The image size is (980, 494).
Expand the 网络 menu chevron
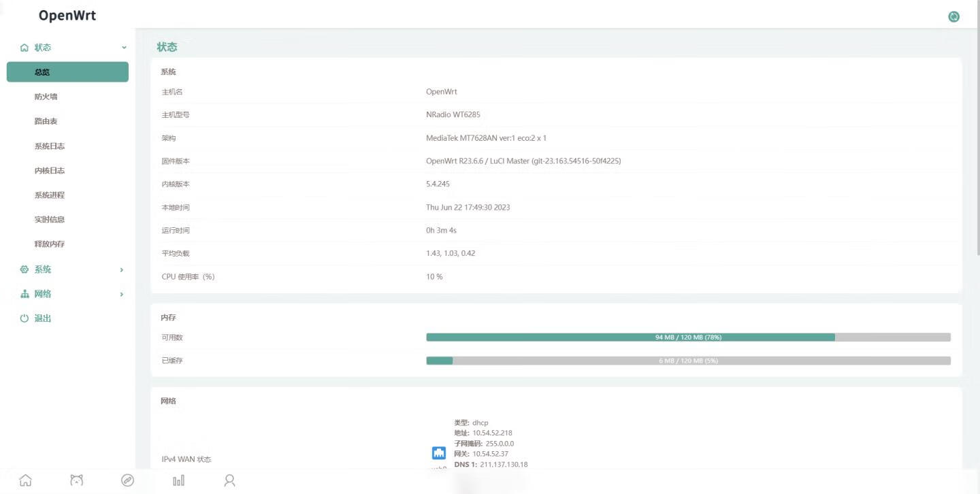(122, 294)
